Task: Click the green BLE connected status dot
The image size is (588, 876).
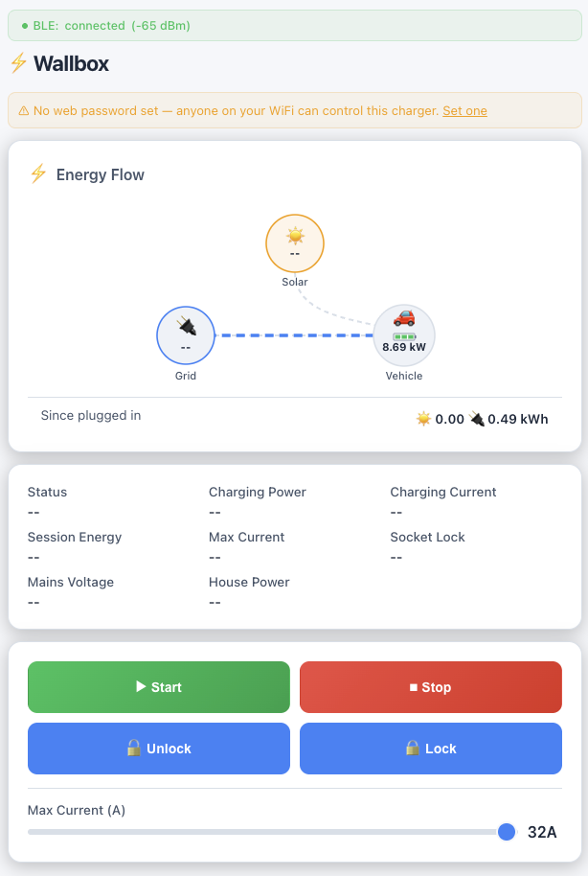Action: (25, 26)
